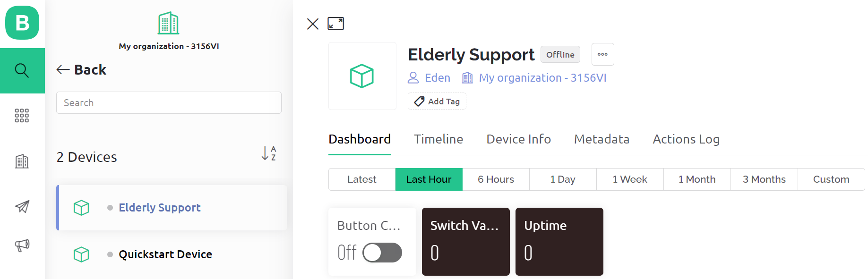Click the paper plane sidebar icon
The width and height of the screenshot is (868, 279).
point(22,206)
